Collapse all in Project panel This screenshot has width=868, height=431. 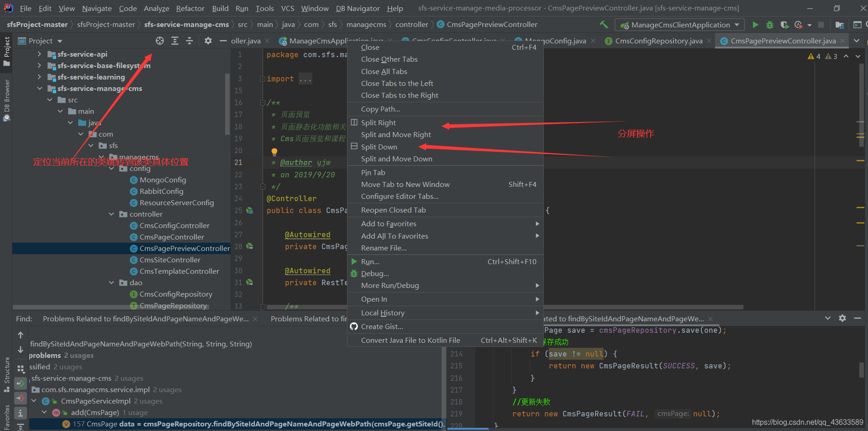click(189, 41)
